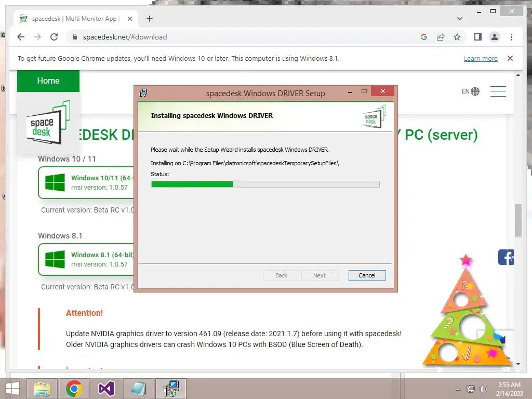Screen dimensions: 532x399
Task: Click the installation progress bar
Action: pyautogui.click(x=265, y=184)
